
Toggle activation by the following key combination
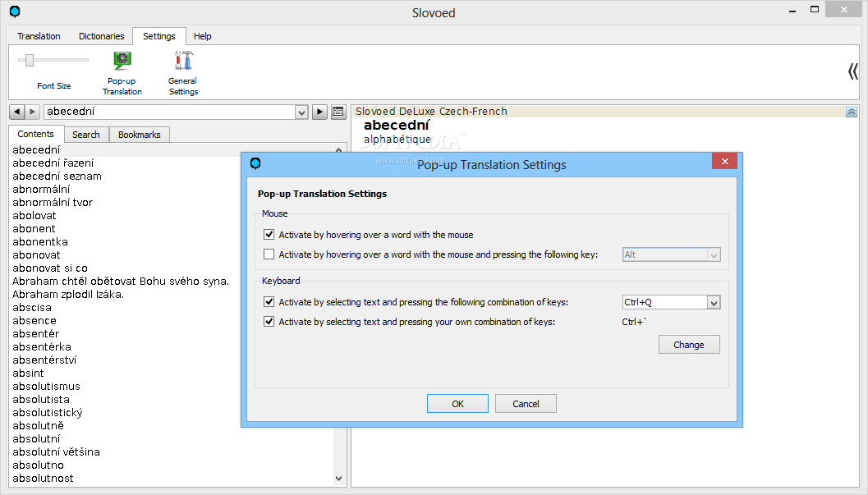269,302
